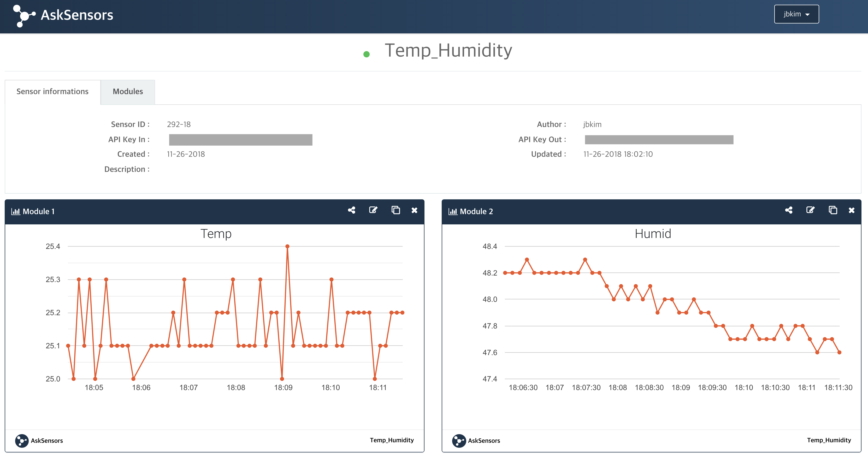Image resolution: width=868 pixels, height=466 pixels.
Task: Duplicate Module 2 graph
Action: [x=832, y=210]
